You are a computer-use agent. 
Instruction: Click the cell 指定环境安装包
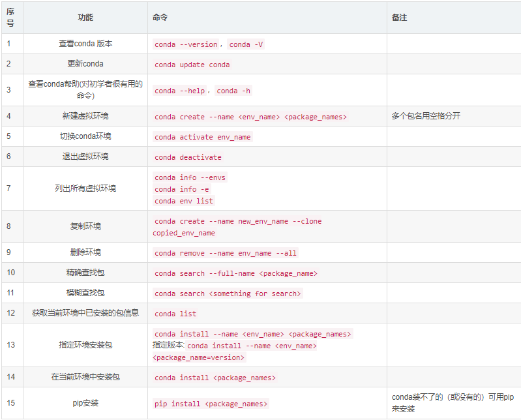[x=85, y=345]
